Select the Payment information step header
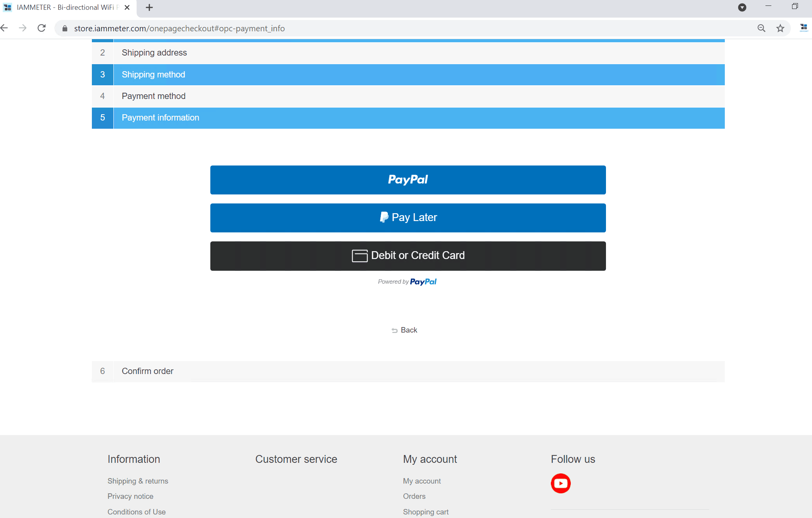 coord(160,118)
